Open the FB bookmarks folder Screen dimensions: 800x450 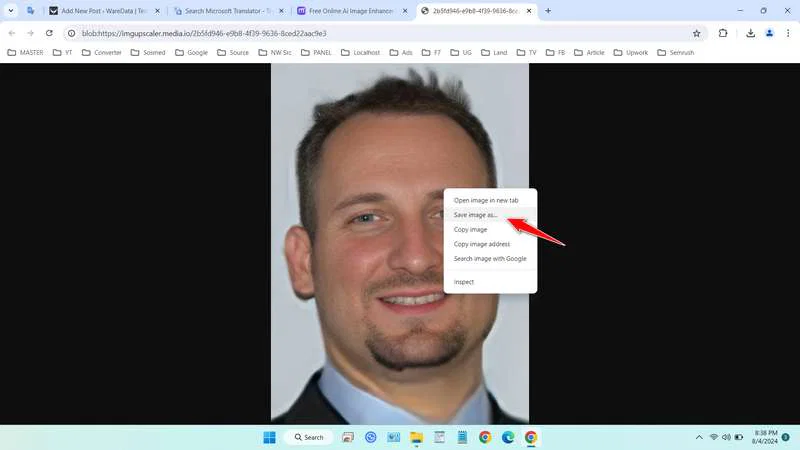tap(556, 53)
